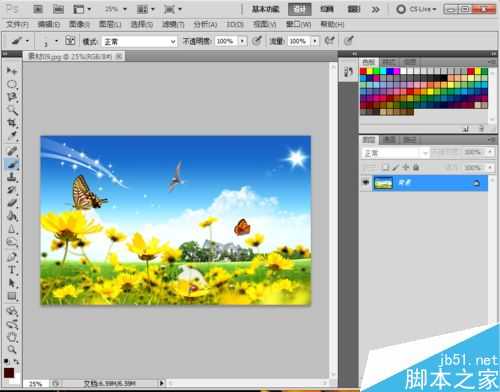Image resolution: width=500 pixels, height=392 pixels.
Task: Pick the red swatch in swatches panel
Action: click(x=363, y=71)
